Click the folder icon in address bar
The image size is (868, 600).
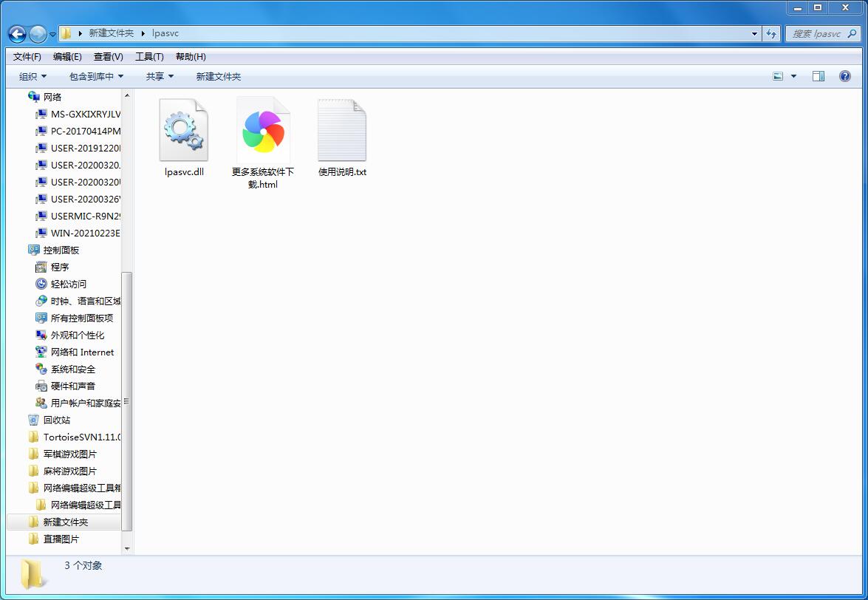(x=66, y=33)
